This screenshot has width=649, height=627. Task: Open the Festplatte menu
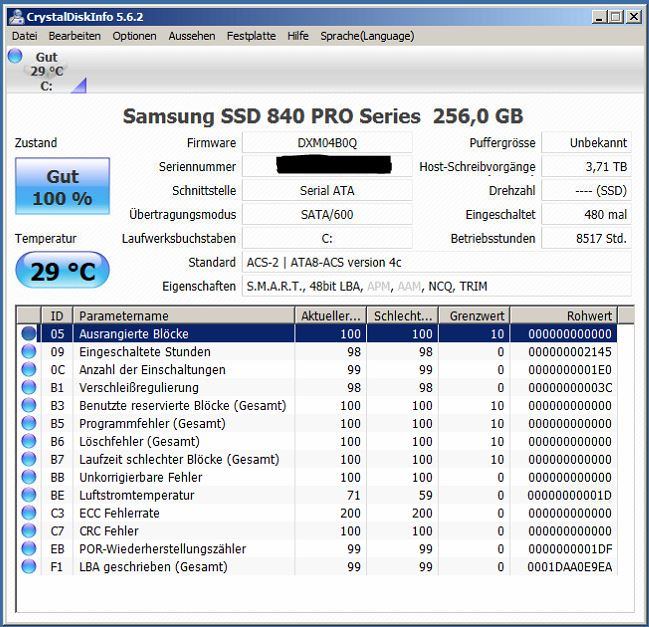tap(251, 36)
